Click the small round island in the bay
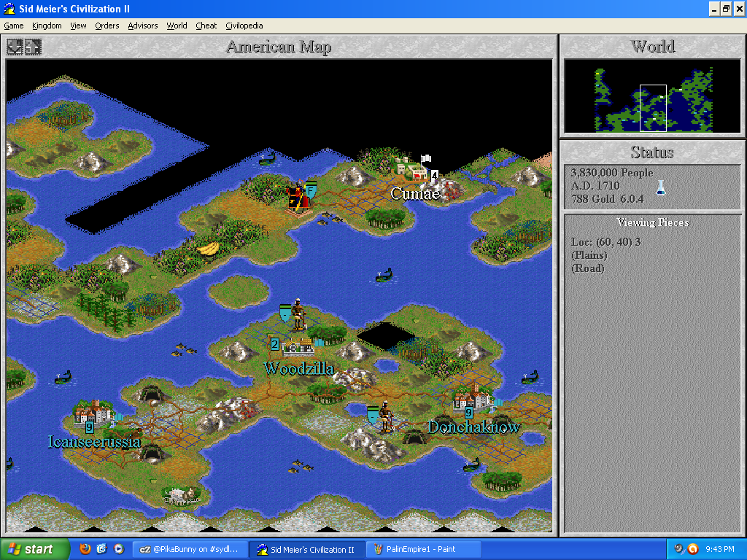 239,292
